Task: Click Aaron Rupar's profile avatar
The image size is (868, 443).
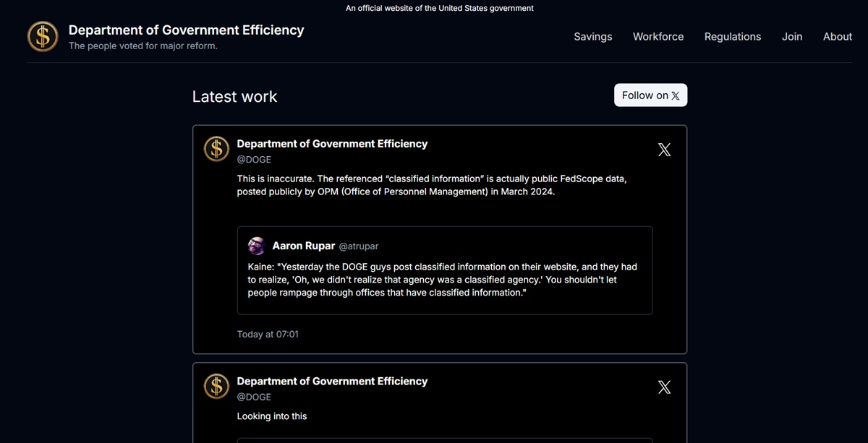Action: point(257,246)
